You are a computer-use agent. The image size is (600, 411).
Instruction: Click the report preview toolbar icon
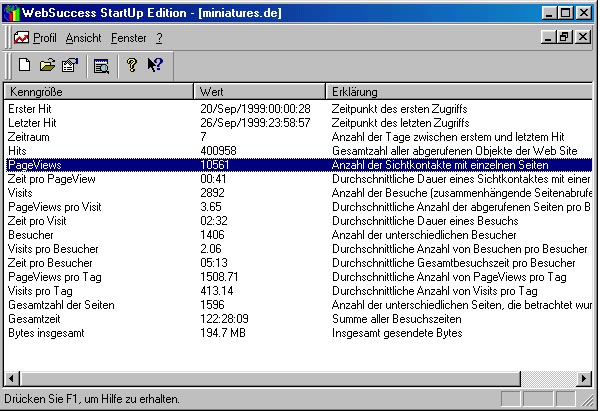100,66
